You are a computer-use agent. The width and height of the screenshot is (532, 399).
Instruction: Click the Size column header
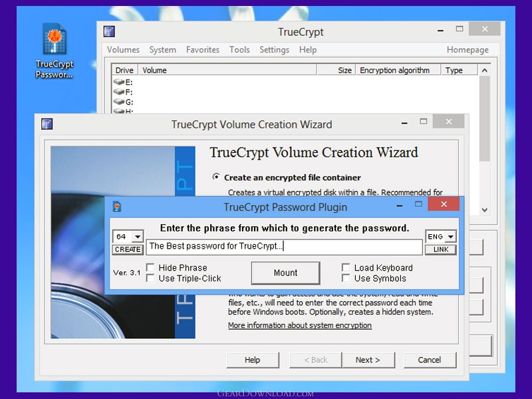pyautogui.click(x=336, y=70)
